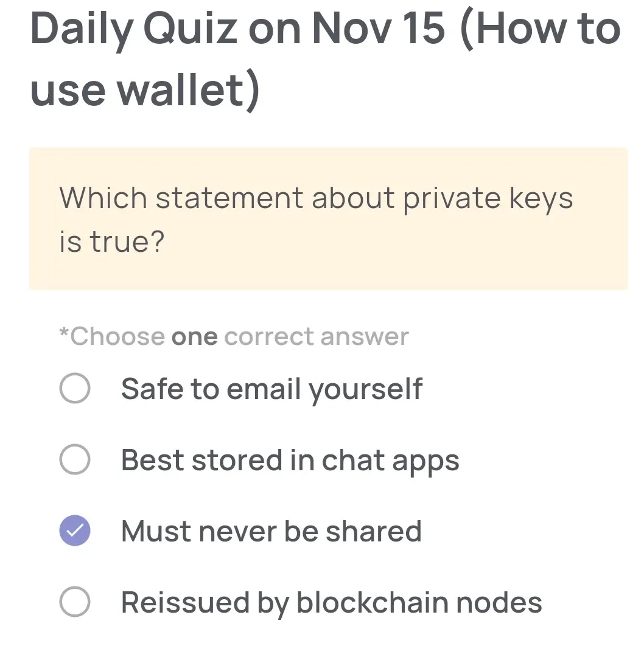Click the answer text 'Best stored in chat apps'

point(290,460)
